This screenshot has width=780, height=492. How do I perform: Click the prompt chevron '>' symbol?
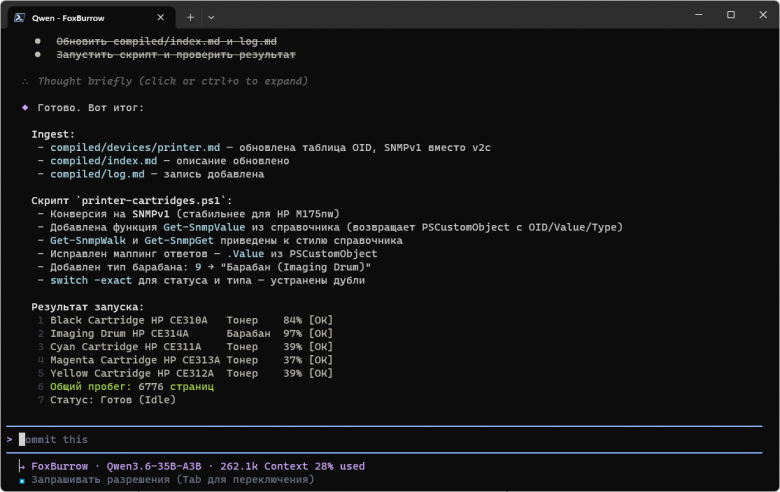[9, 440]
